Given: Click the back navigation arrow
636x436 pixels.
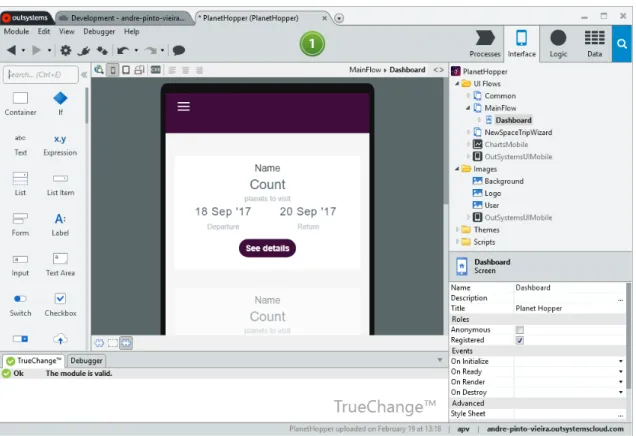Looking at the screenshot, I should 12,50.
